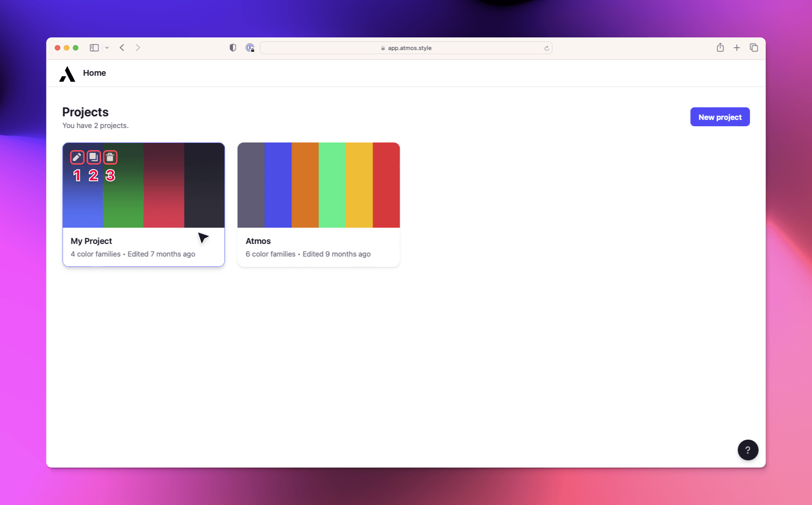812x505 pixels.
Task: Click the Atmos logo icon
Action: tap(67, 74)
